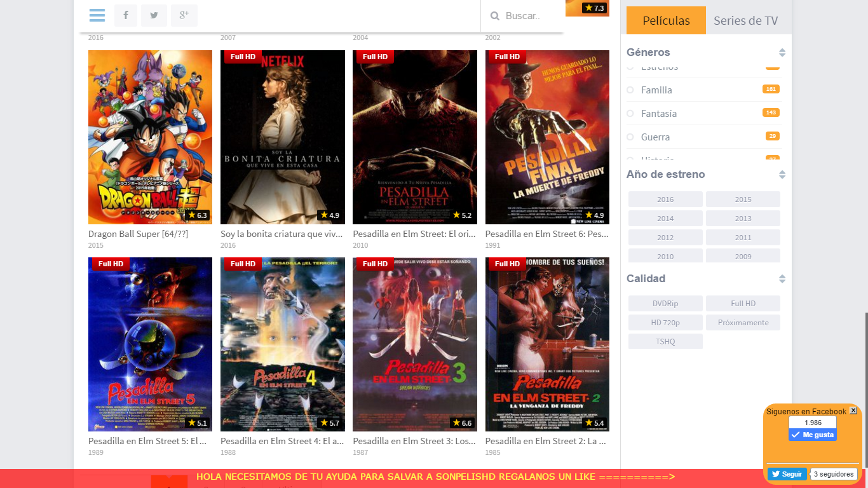Open the Pesadilla en Elm Street 3 poster
Image resolution: width=868 pixels, height=488 pixels.
click(415, 344)
